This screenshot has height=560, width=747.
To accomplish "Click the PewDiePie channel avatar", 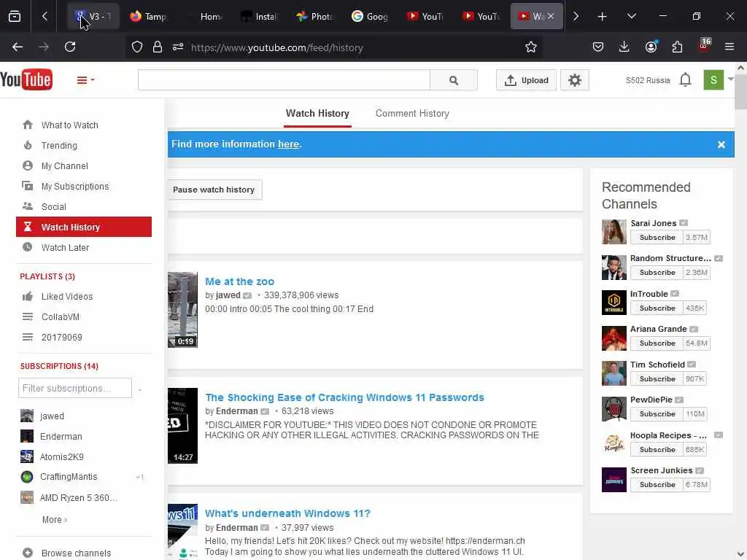I will click(x=614, y=409).
